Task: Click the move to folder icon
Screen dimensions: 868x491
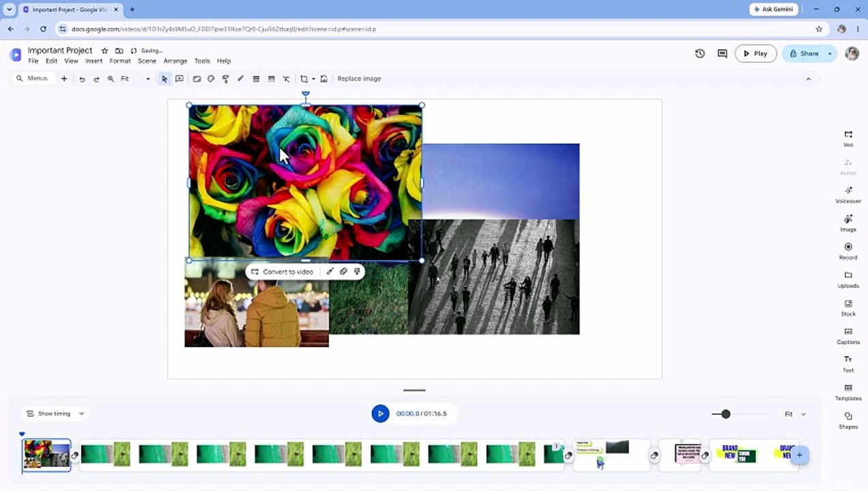Action: (119, 50)
